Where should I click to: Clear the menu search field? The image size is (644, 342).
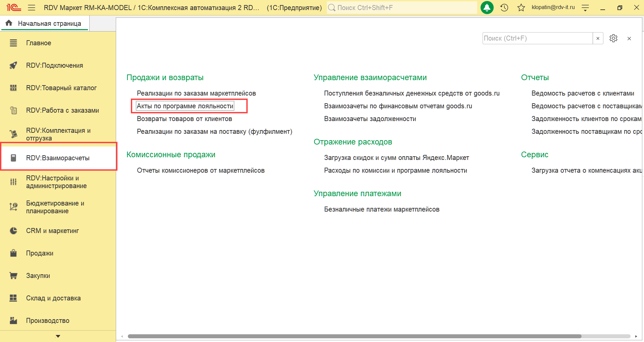[598, 38]
